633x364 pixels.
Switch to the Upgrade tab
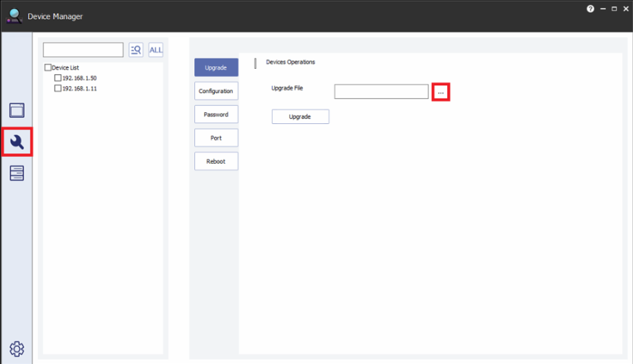[216, 67]
